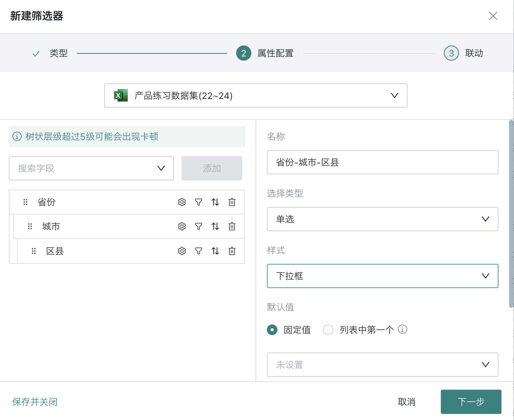This screenshot has height=420, width=514.
Task: Click 取消 button
Action: [x=407, y=402]
